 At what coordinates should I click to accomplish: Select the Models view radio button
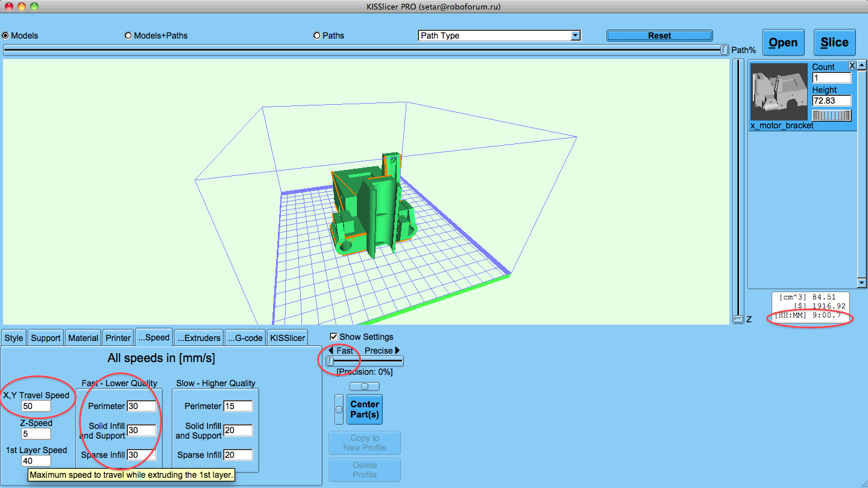(x=6, y=36)
